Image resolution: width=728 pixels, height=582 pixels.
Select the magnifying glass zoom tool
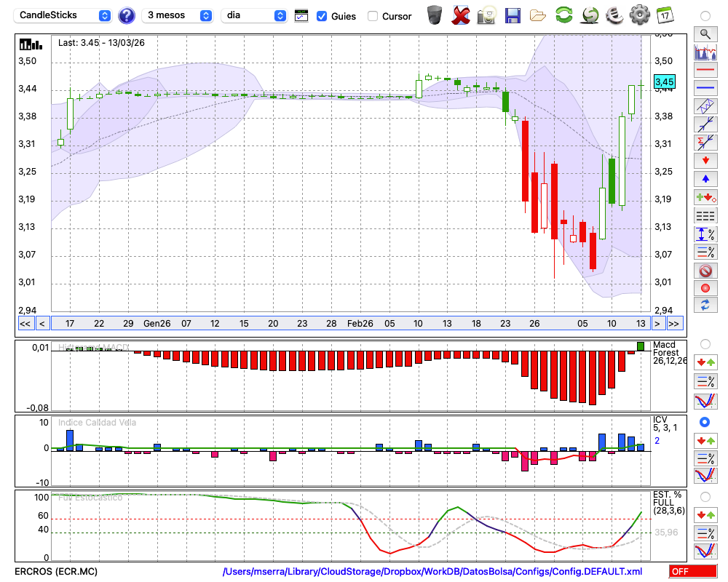(x=705, y=33)
